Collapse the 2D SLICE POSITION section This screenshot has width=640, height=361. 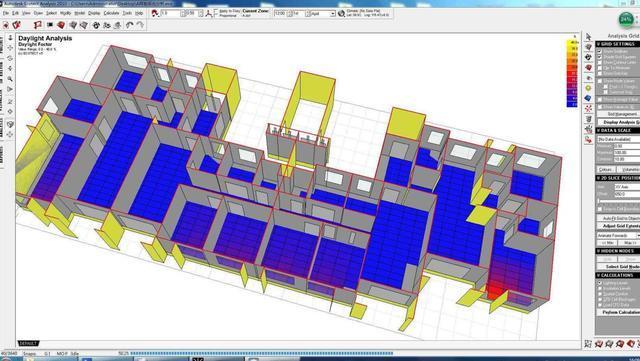tap(617, 178)
